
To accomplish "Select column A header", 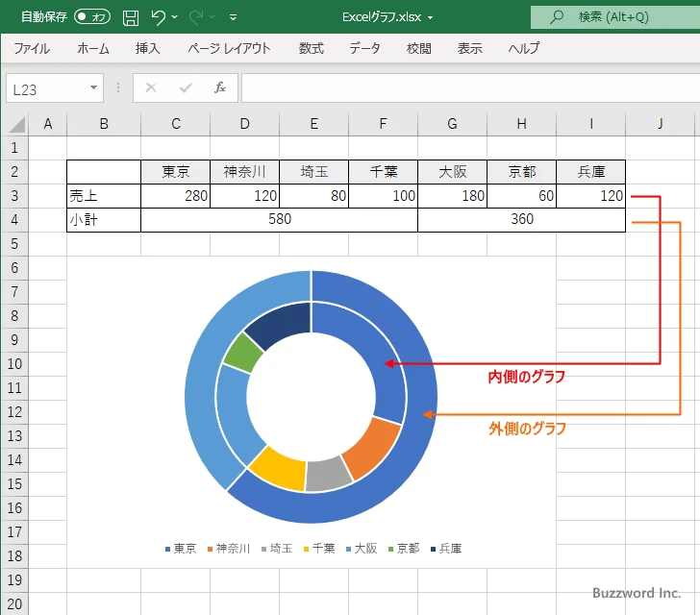I will click(x=48, y=124).
